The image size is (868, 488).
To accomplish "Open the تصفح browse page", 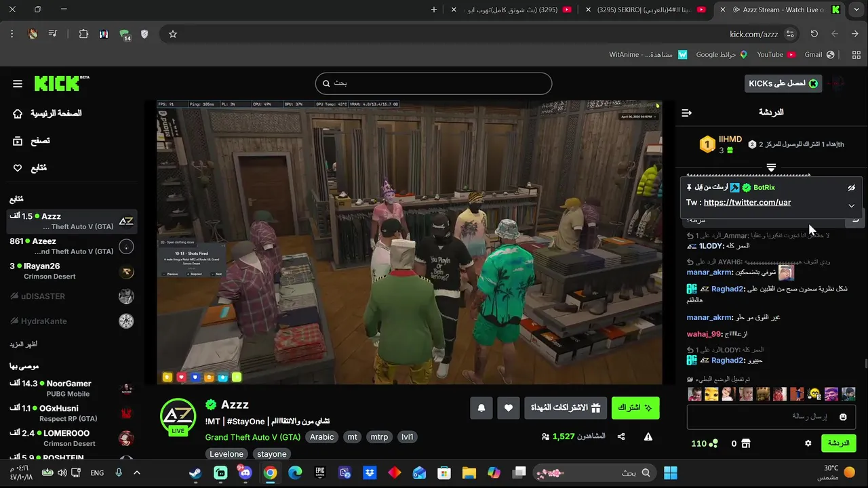I will (31, 140).
